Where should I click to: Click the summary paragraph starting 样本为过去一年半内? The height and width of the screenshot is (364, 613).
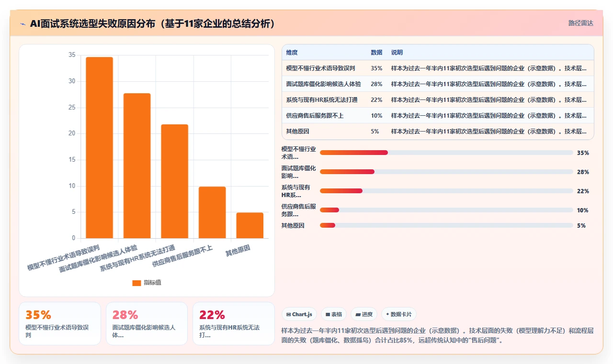(437, 336)
